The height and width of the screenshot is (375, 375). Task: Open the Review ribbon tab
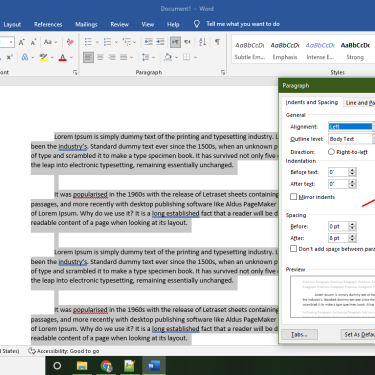click(x=120, y=24)
